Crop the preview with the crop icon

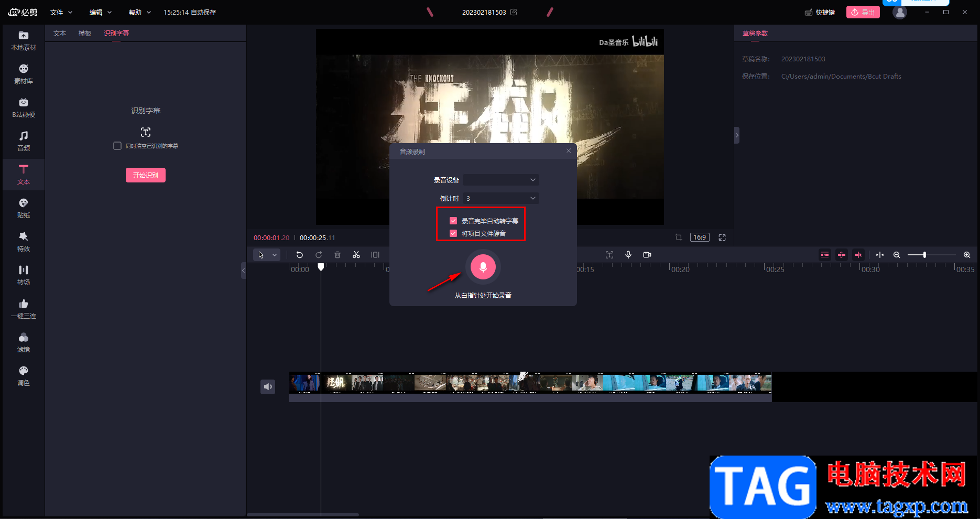click(679, 237)
